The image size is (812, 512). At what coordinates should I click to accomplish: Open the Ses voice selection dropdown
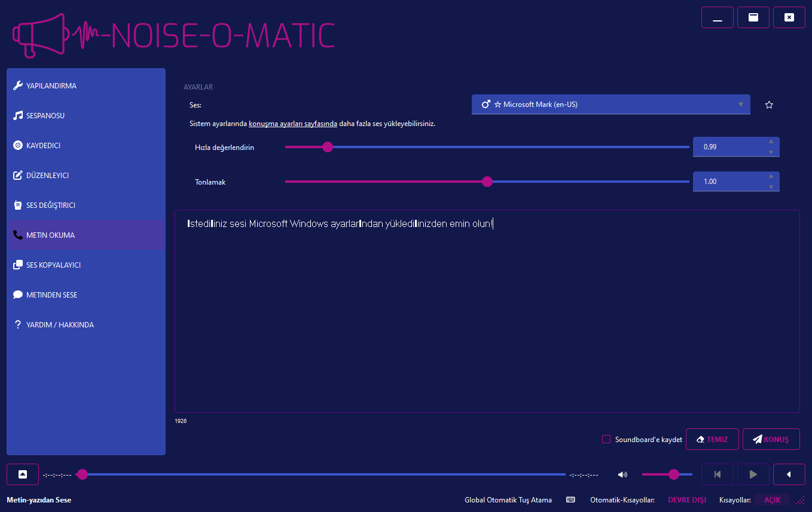[610, 105]
